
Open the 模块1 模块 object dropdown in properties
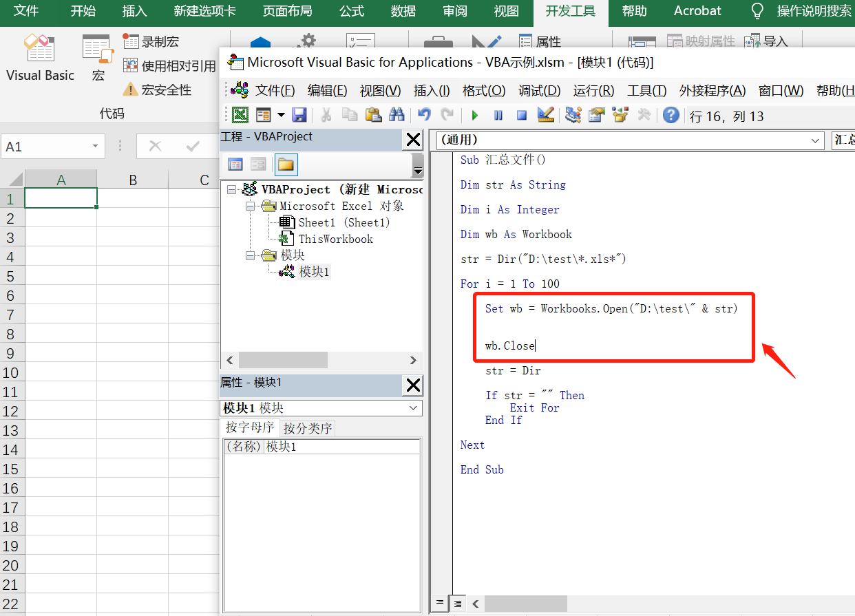(414, 408)
